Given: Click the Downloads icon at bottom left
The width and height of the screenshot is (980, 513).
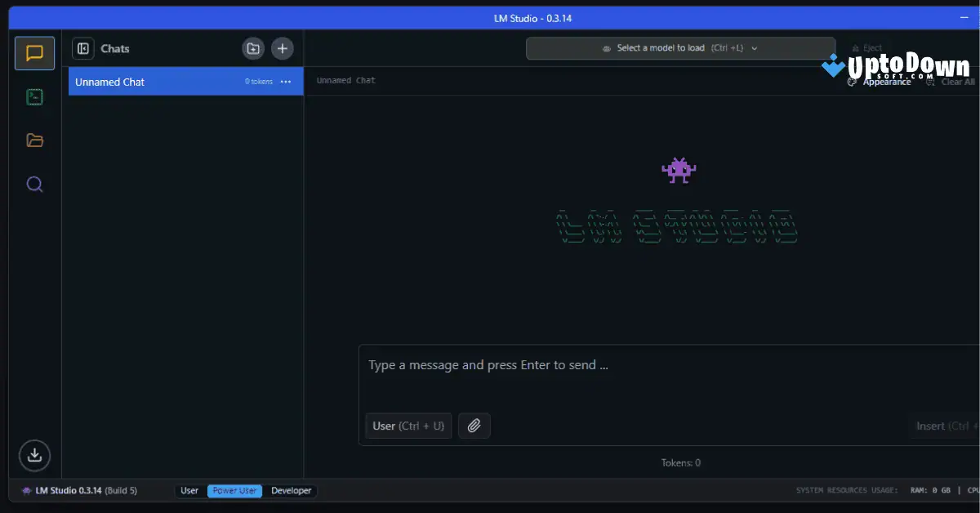Looking at the screenshot, I should (x=34, y=455).
